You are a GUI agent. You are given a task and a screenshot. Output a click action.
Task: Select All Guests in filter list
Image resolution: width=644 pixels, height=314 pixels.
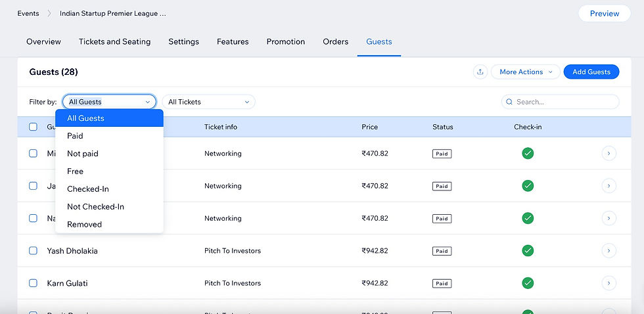coord(109,118)
